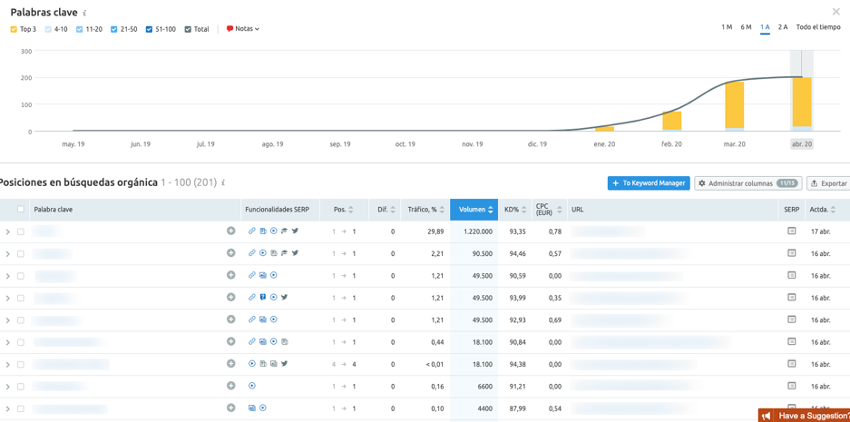Viewport: 850px width, 422px height.
Task: Open the SERP snapshot icon for the first row
Action: pos(791,231)
